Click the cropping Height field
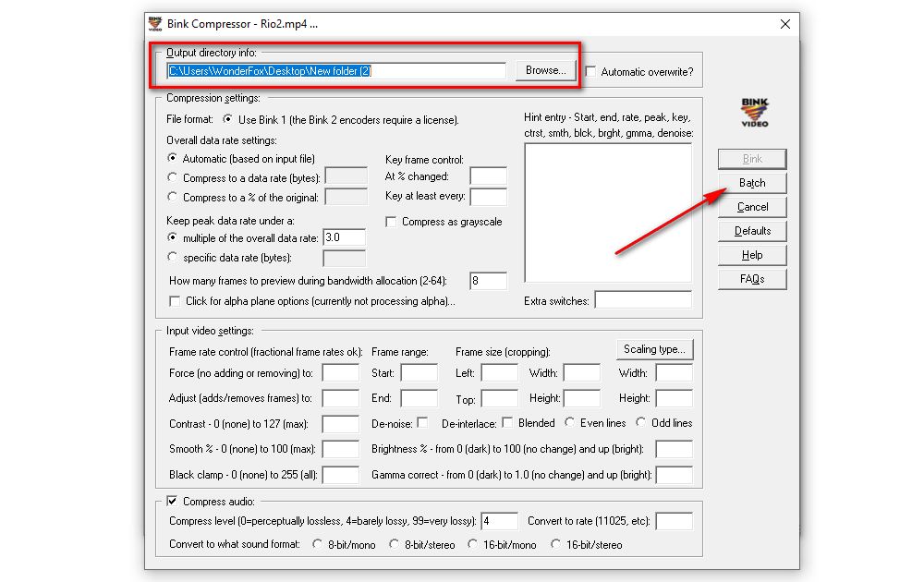 coord(581,398)
